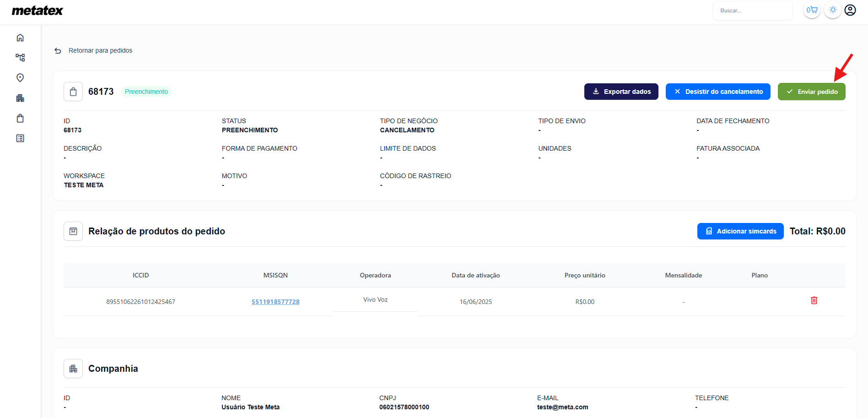Click the TIPO DE ENVIO label
This screenshot has width=868, height=418.
pyautogui.click(x=562, y=121)
